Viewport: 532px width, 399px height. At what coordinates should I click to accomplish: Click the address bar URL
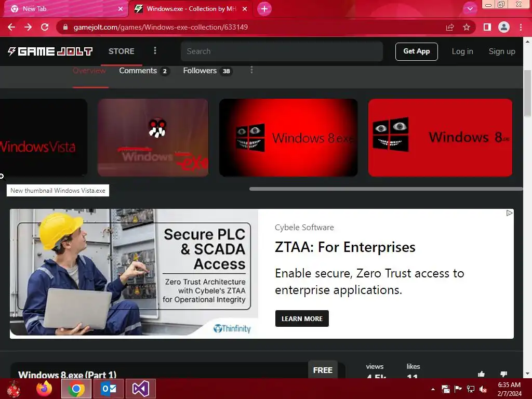[x=161, y=27]
